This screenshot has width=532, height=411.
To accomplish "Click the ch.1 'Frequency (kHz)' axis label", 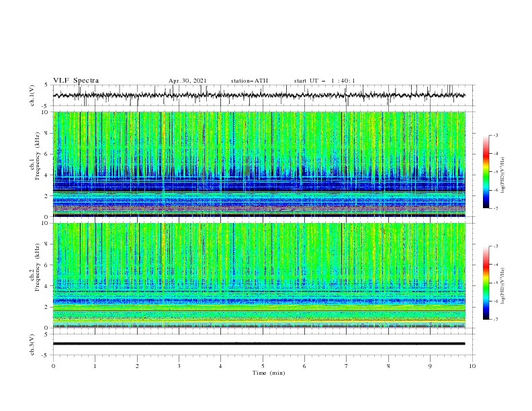I will click(x=38, y=156).
